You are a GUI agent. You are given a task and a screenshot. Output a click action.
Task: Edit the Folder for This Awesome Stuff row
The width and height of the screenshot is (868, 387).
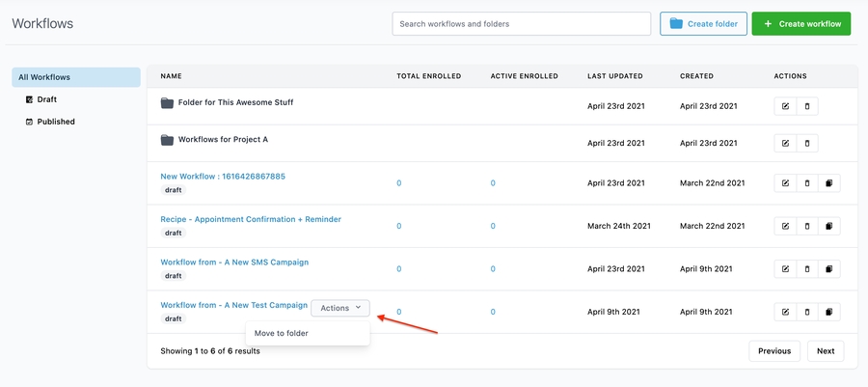[785, 106]
